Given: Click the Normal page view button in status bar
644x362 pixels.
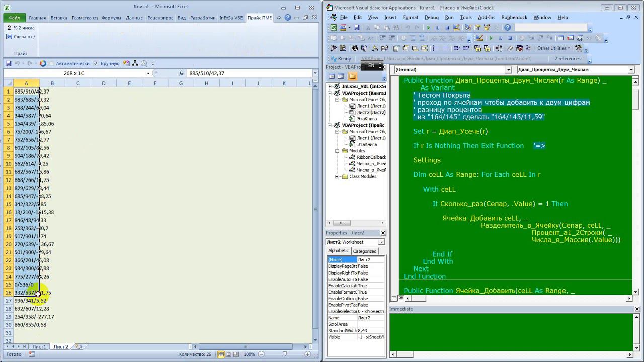Looking at the screenshot, I should [221, 354].
